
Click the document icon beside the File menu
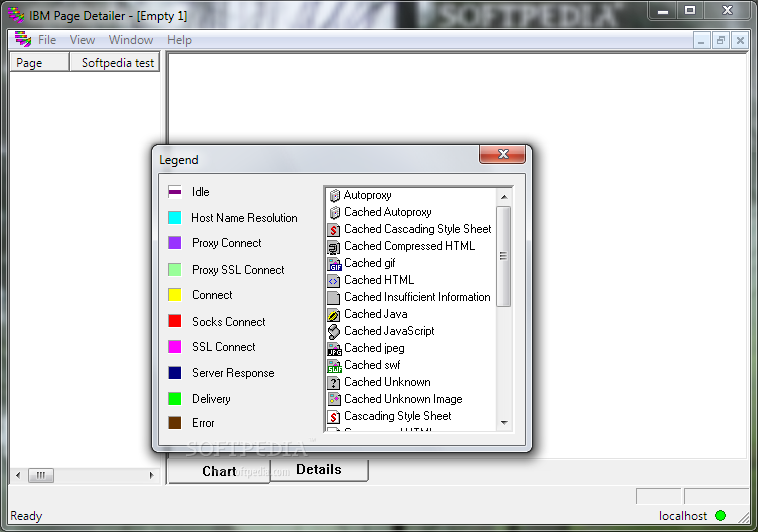point(22,39)
